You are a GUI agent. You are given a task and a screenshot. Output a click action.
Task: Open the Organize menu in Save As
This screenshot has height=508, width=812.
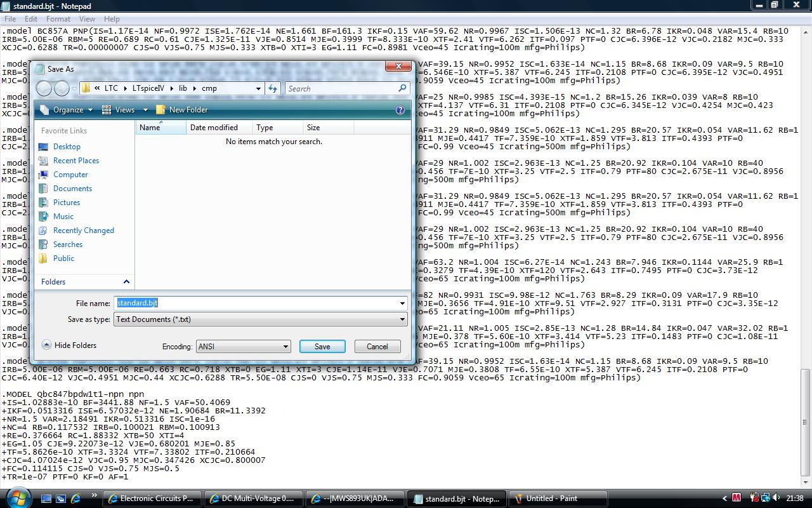coord(67,110)
